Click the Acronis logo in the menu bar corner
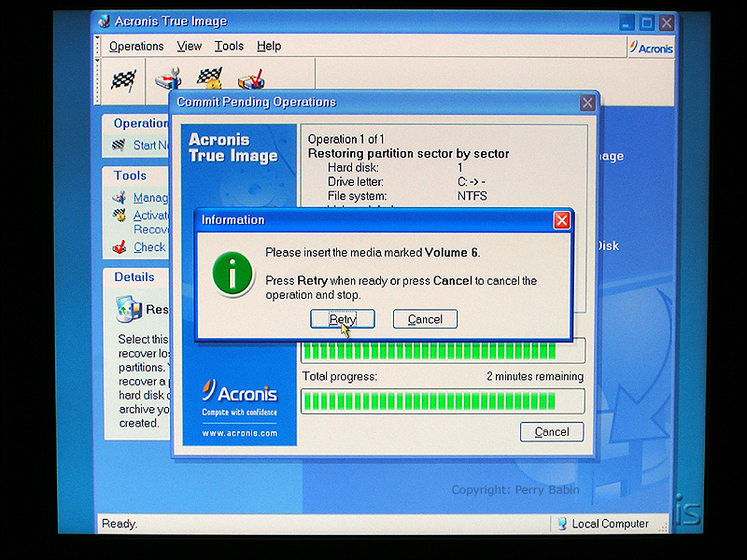 [x=651, y=48]
